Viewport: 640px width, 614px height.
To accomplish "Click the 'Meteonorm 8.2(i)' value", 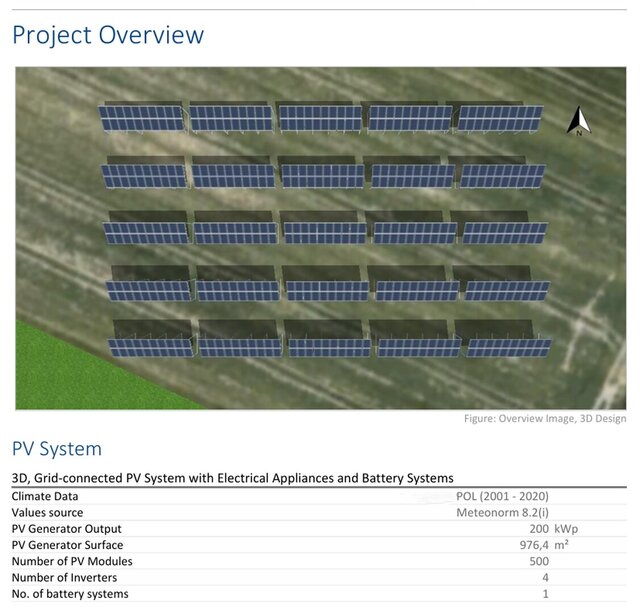I will [502, 513].
